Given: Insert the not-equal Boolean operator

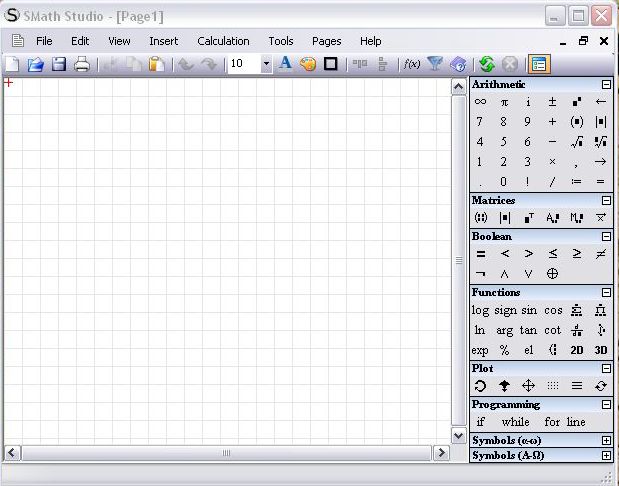Looking at the screenshot, I should [601, 254].
